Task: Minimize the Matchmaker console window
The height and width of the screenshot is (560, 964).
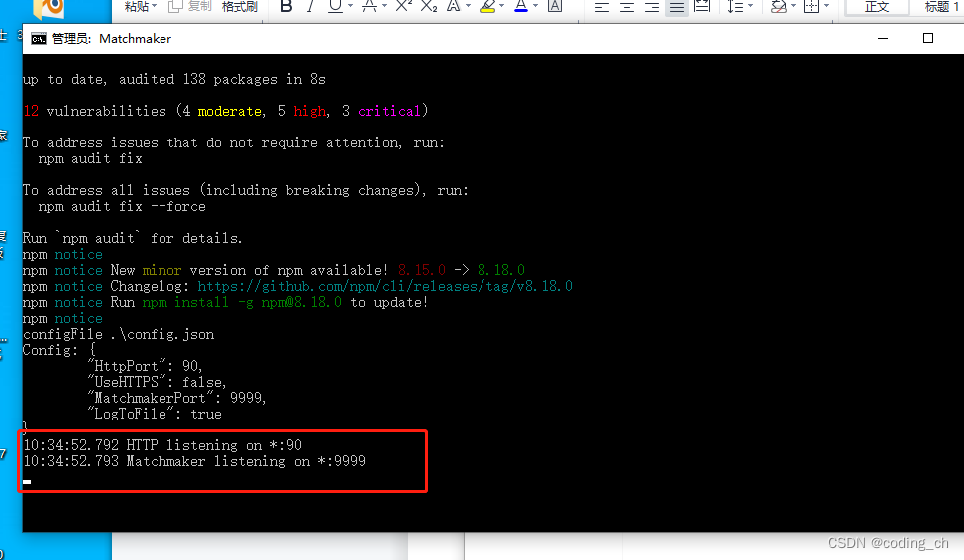Action: pyautogui.click(x=883, y=38)
